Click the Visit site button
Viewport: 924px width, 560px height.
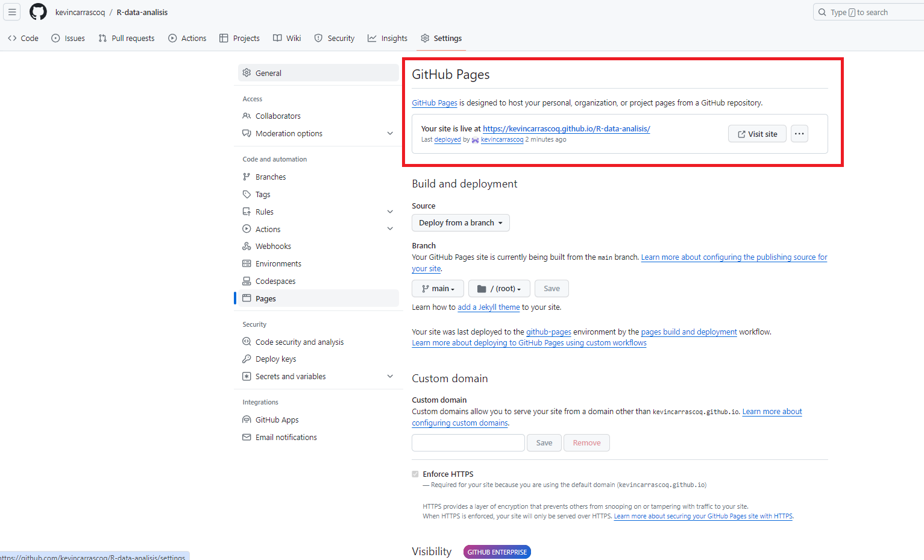click(x=757, y=134)
